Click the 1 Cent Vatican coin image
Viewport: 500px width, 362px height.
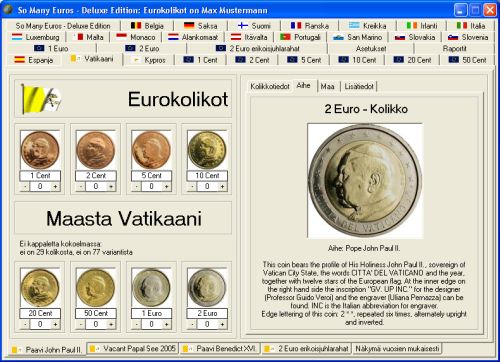tap(40, 150)
